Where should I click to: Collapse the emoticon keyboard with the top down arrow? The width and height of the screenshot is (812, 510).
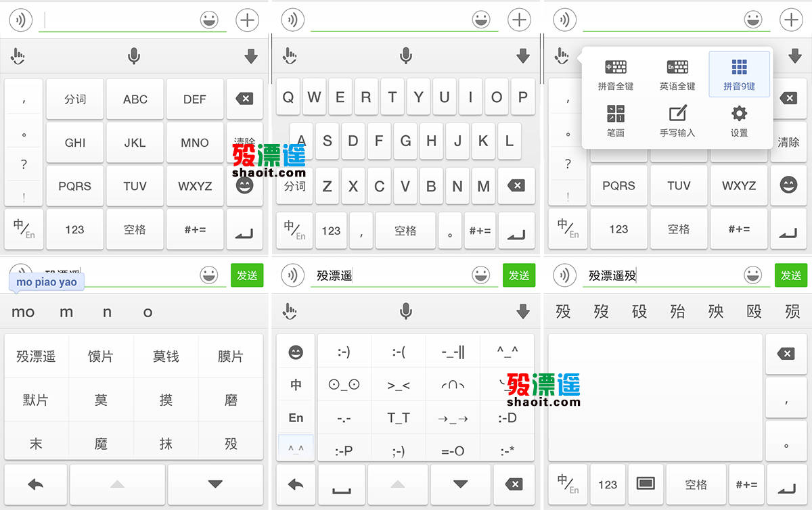point(522,311)
